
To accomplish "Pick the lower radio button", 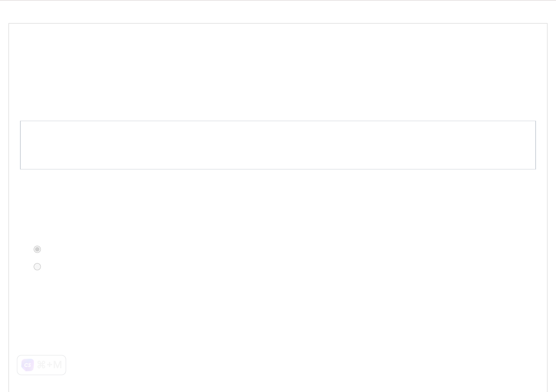I will 37,267.
